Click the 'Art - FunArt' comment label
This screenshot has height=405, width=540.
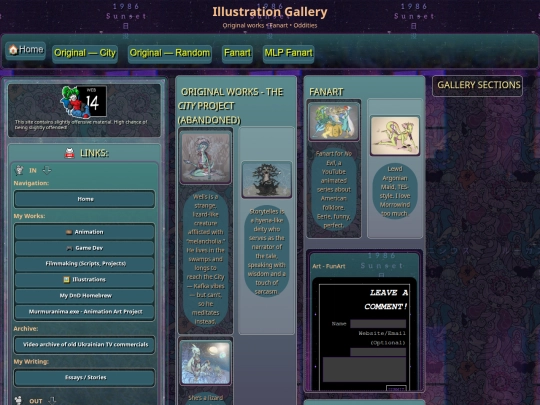click(x=329, y=266)
